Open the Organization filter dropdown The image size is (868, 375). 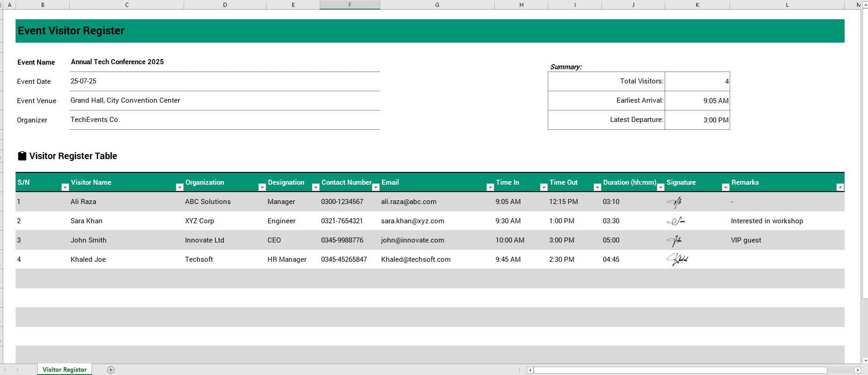point(262,187)
